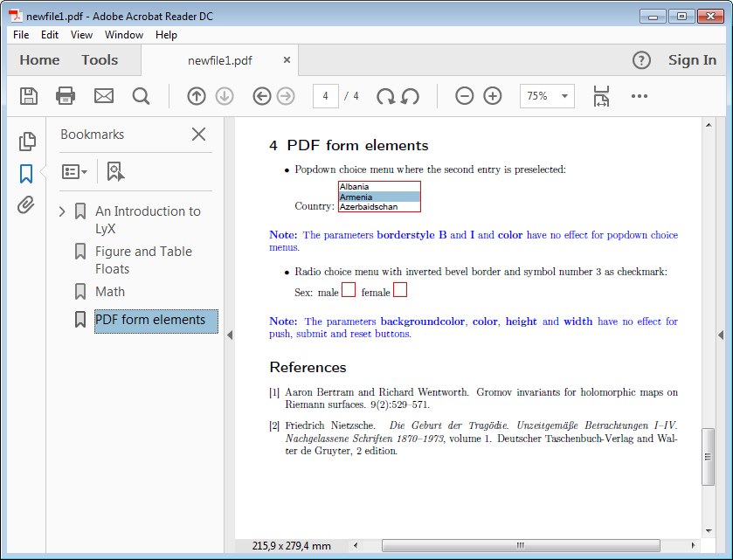Click the page number input field

[325, 96]
